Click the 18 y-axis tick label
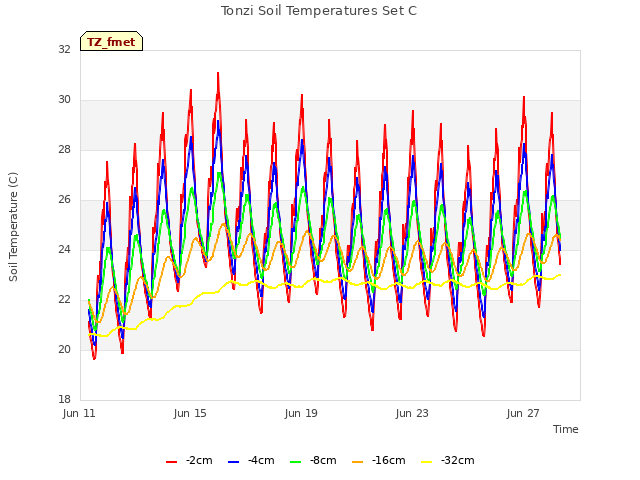 tap(64, 399)
